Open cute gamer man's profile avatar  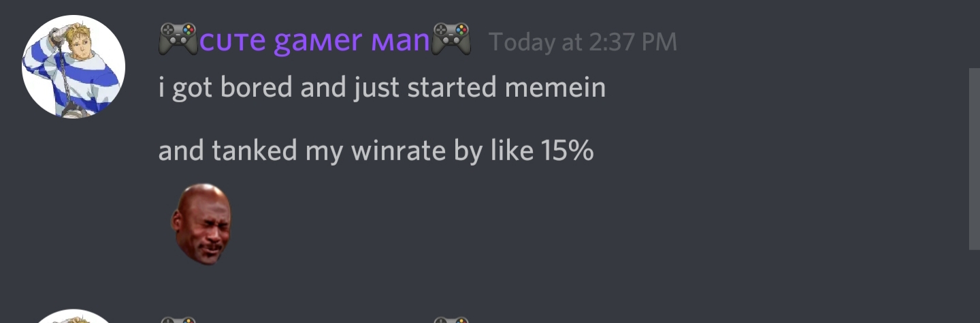click(73, 67)
